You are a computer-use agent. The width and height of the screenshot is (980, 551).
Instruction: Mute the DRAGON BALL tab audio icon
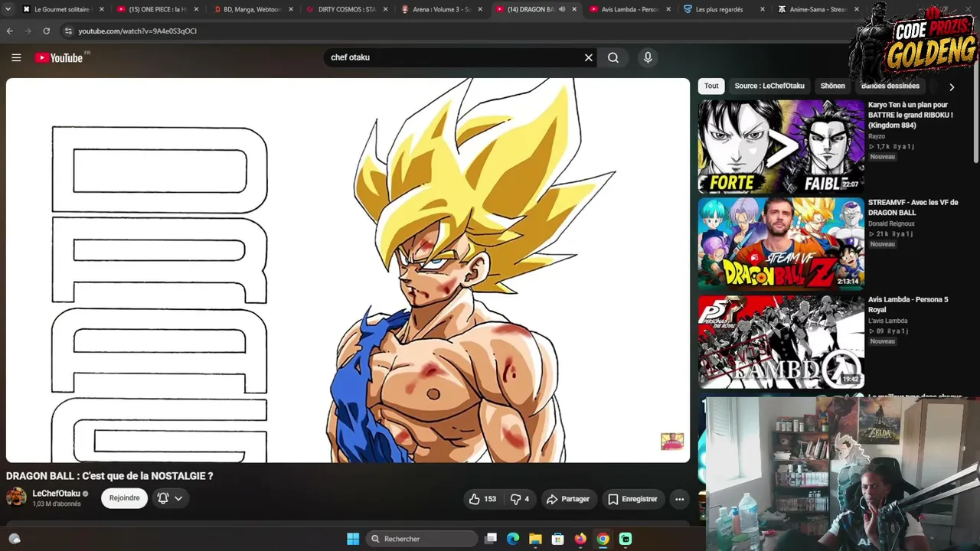[562, 9]
